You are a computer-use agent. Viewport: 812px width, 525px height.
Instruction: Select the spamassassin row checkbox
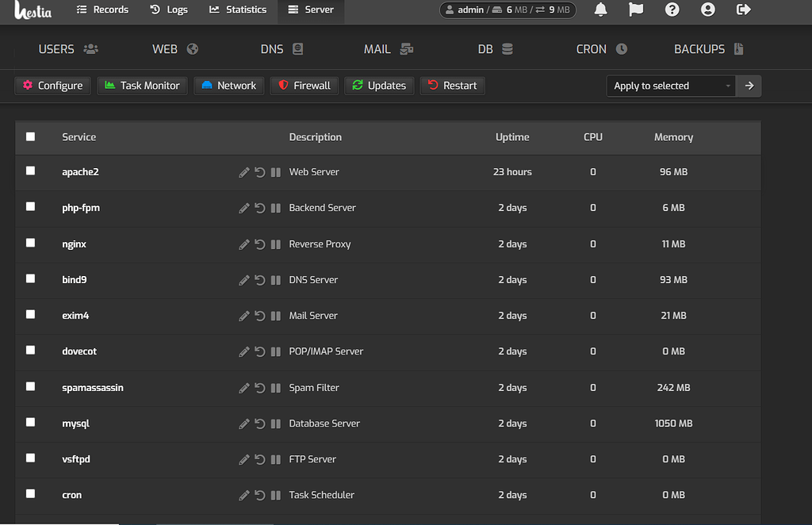point(31,386)
